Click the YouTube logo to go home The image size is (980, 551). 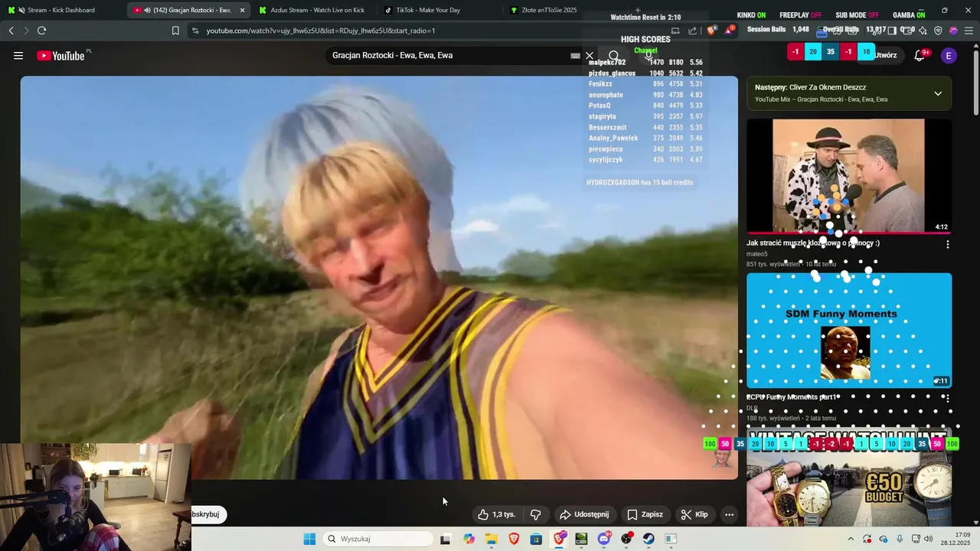pyautogui.click(x=60, y=56)
